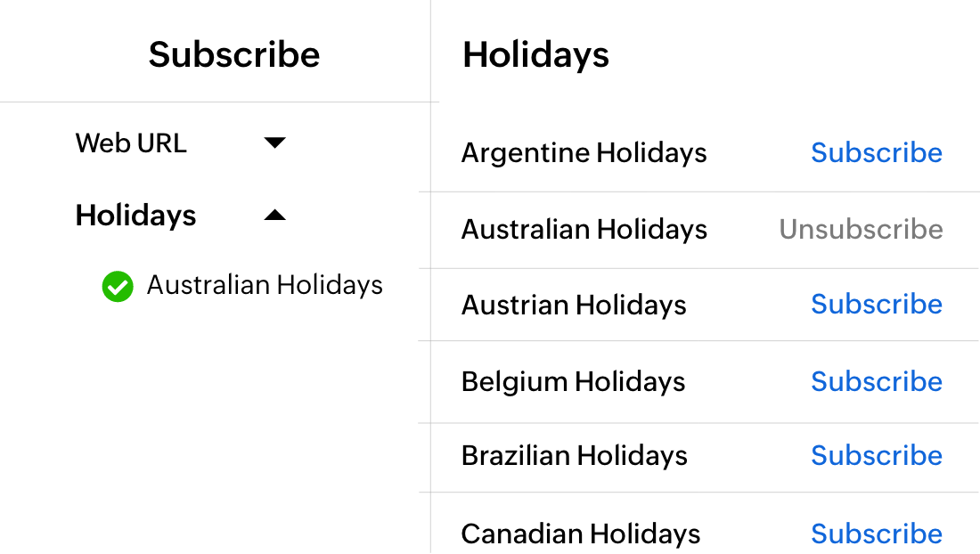Viewport: 980px width, 554px height.
Task: Toggle the Australian Holidays subscription checkmark
Action: 118,287
